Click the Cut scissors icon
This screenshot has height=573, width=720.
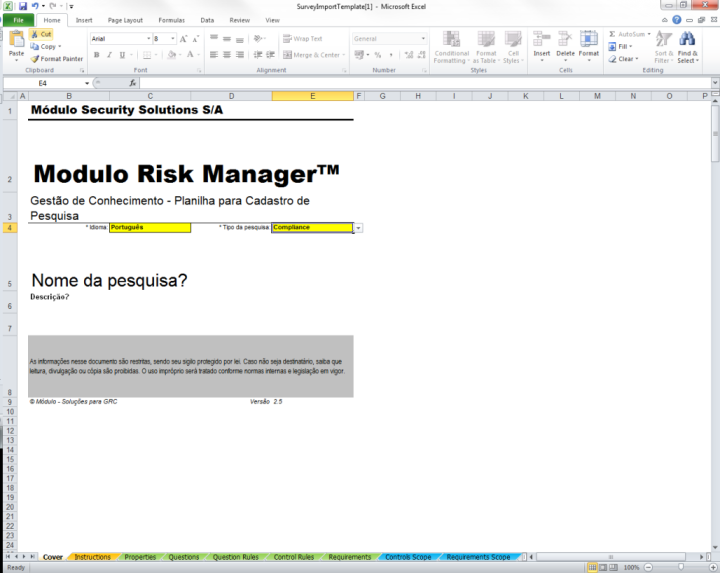(x=34, y=34)
